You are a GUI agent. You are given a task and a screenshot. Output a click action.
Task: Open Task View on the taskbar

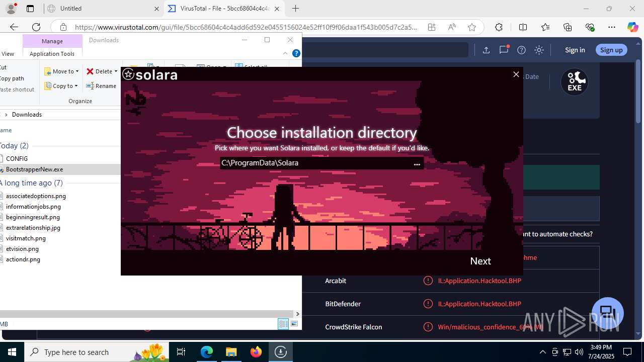click(181, 352)
